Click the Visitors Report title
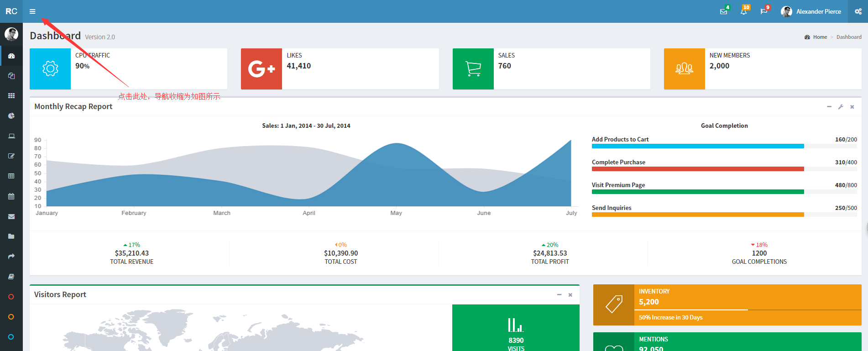 click(x=60, y=294)
